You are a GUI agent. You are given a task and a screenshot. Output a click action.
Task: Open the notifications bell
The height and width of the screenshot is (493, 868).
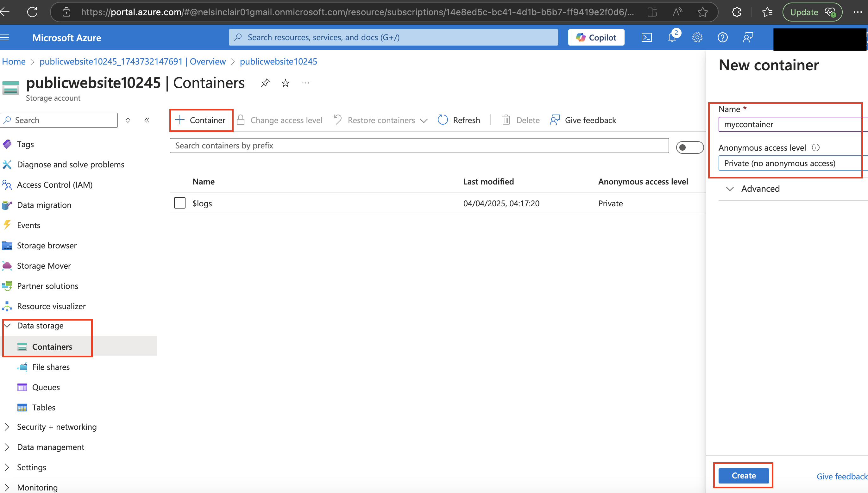pyautogui.click(x=672, y=37)
